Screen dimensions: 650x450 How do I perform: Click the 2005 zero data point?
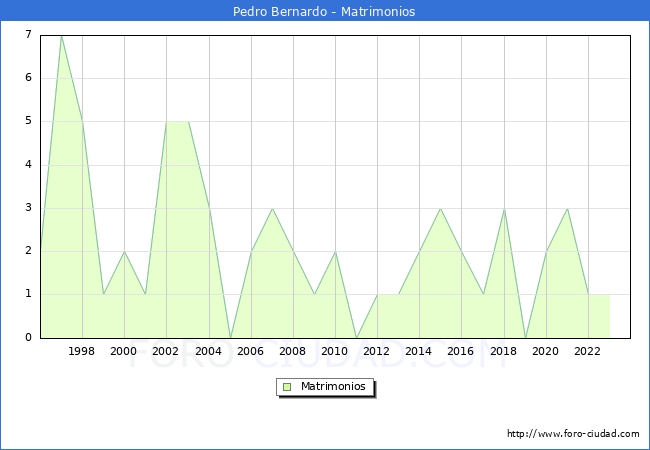tap(230, 338)
